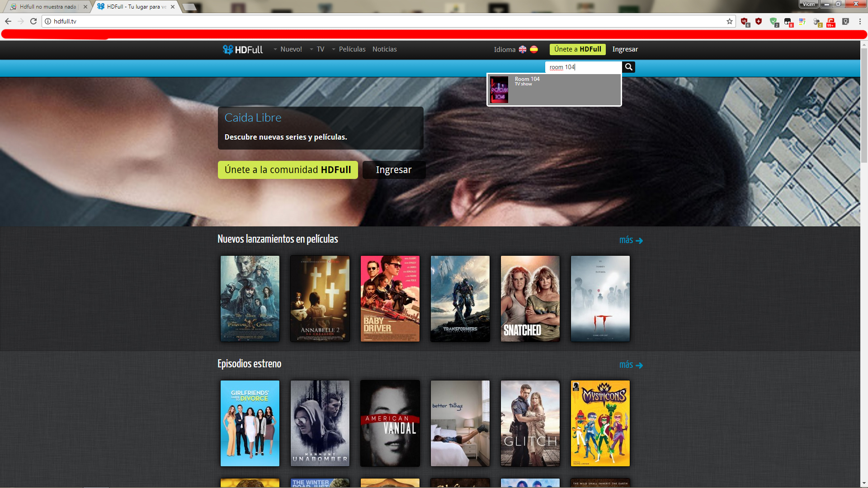Open the TV dropdown menu
This screenshot has width=868, height=488.
tap(317, 49)
